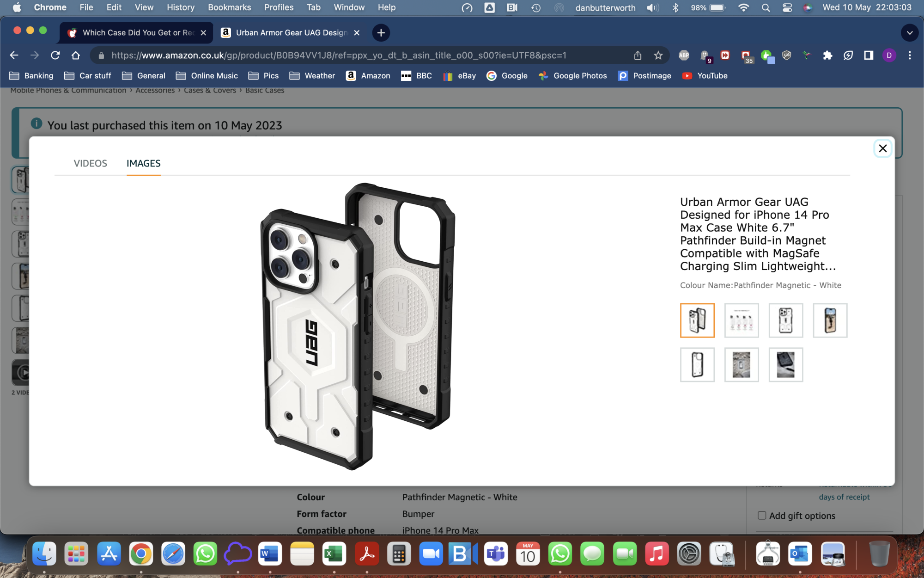Open the History menu
The width and height of the screenshot is (924, 578).
[x=180, y=7]
